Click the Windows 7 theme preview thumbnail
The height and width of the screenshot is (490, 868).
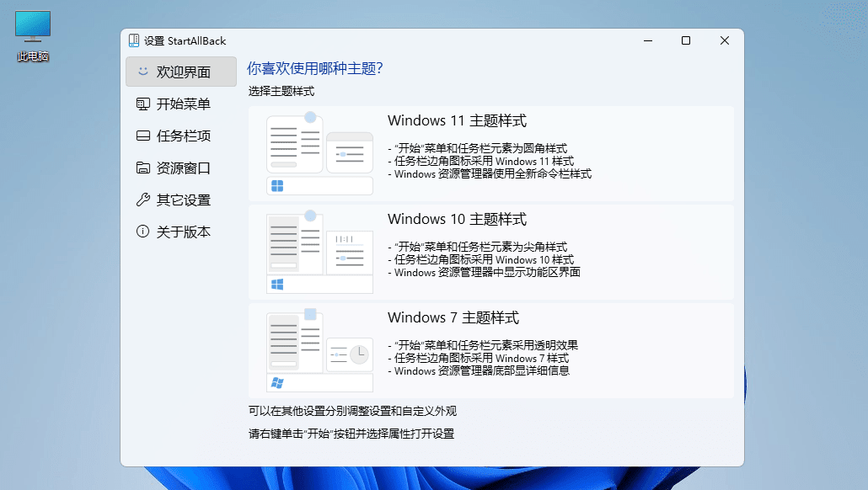point(319,350)
